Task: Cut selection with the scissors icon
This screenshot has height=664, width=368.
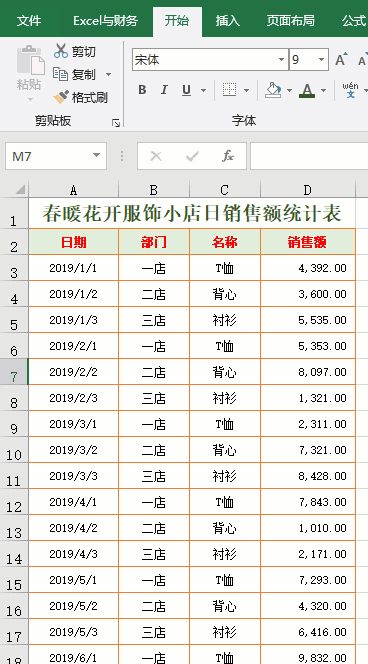Action: pos(61,51)
